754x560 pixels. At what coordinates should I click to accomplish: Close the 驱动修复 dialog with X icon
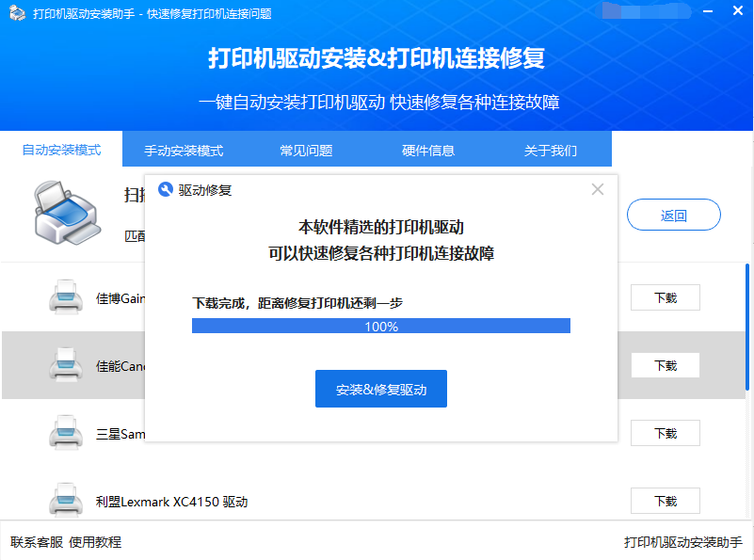coord(598,189)
